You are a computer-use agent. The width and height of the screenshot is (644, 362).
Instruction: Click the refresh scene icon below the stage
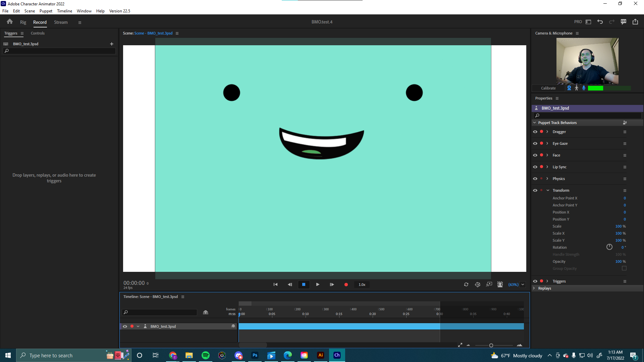point(466,284)
